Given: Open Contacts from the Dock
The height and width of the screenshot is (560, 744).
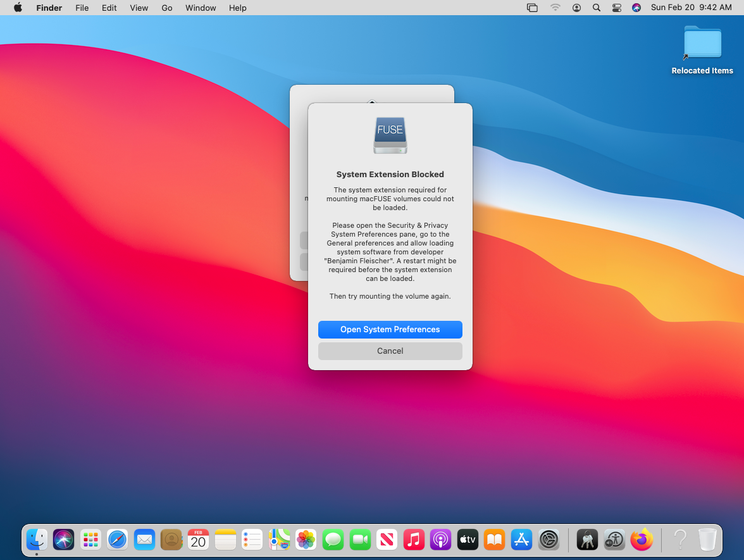Looking at the screenshot, I should coord(171,540).
